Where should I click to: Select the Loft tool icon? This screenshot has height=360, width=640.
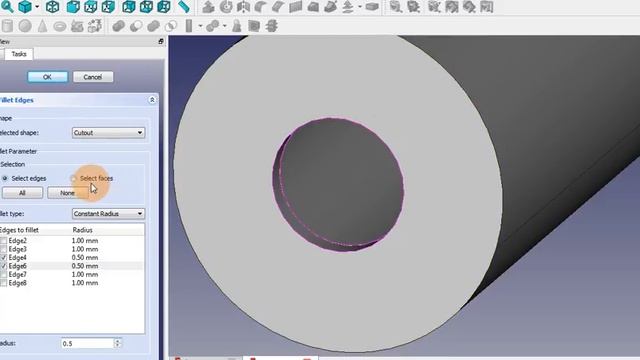[x=313, y=7]
